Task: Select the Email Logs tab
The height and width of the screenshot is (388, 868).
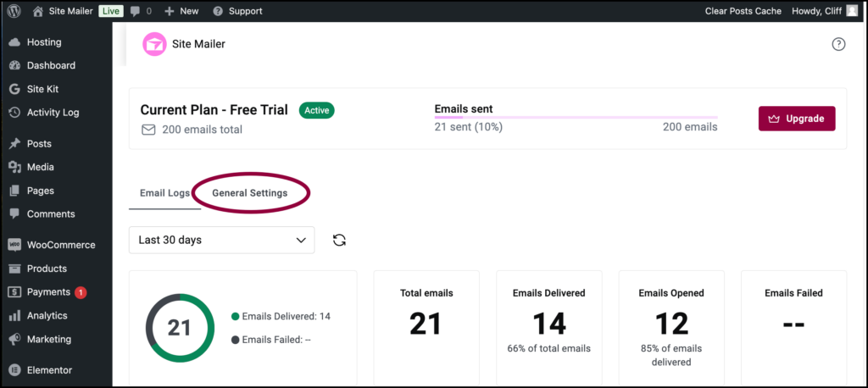Action: (x=164, y=193)
